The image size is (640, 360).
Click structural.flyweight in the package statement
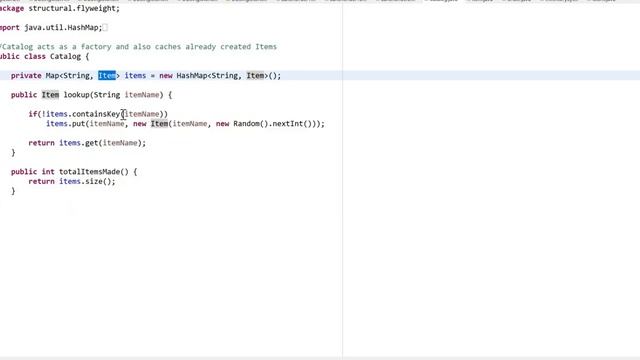(x=73, y=8)
